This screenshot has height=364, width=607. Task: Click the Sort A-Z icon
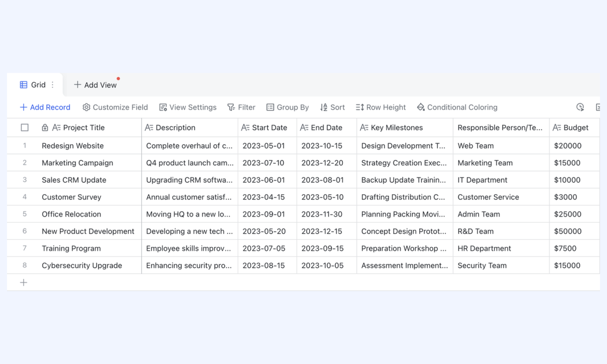tap(324, 107)
